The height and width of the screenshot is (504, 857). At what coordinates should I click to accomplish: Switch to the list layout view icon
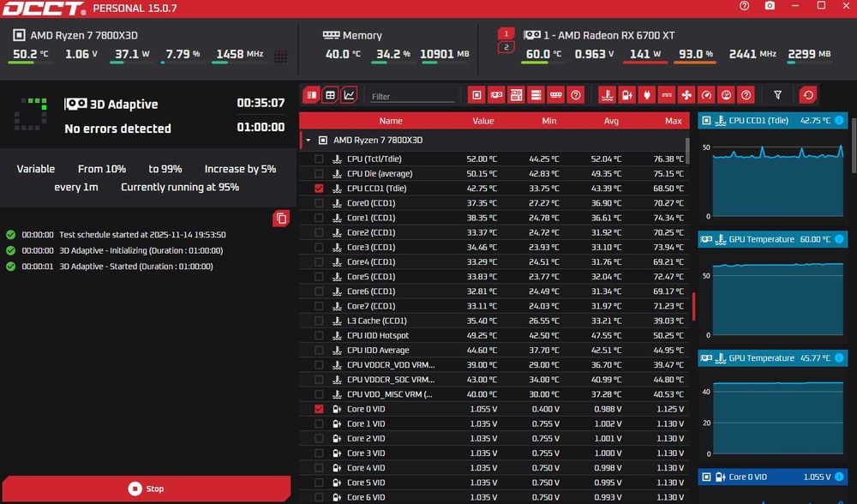pyautogui.click(x=311, y=95)
